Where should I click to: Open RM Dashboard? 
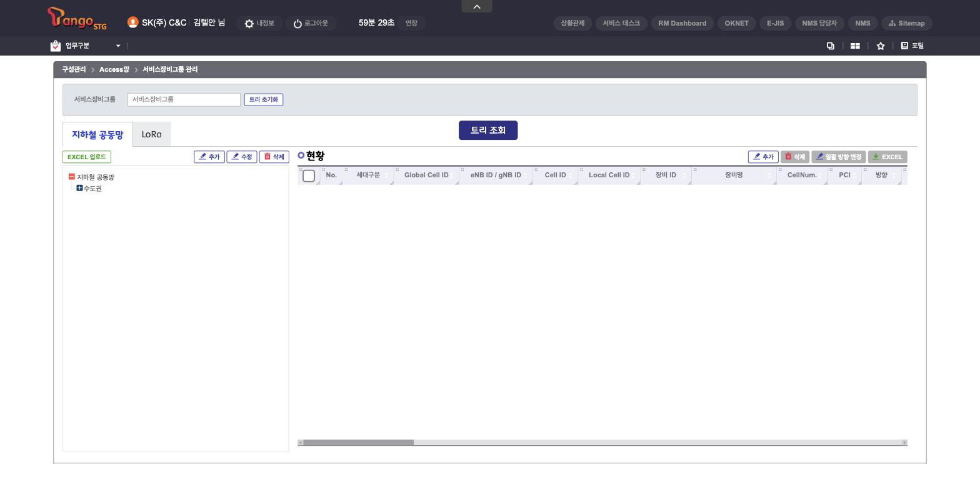(682, 23)
